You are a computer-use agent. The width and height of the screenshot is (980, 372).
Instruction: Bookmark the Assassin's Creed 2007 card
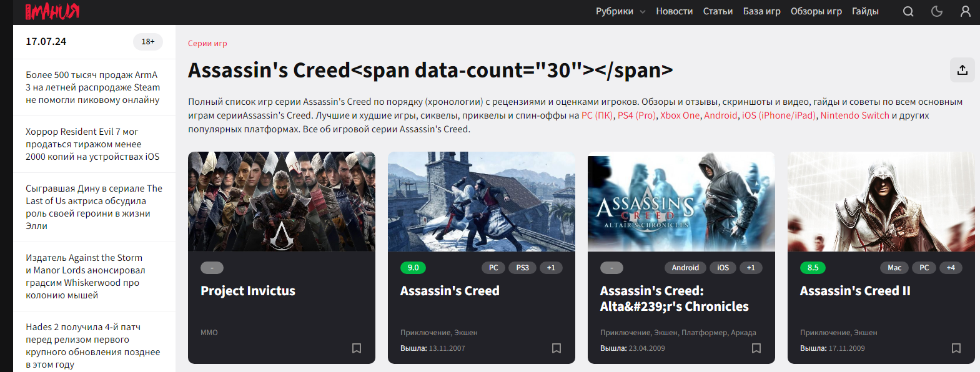click(557, 348)
